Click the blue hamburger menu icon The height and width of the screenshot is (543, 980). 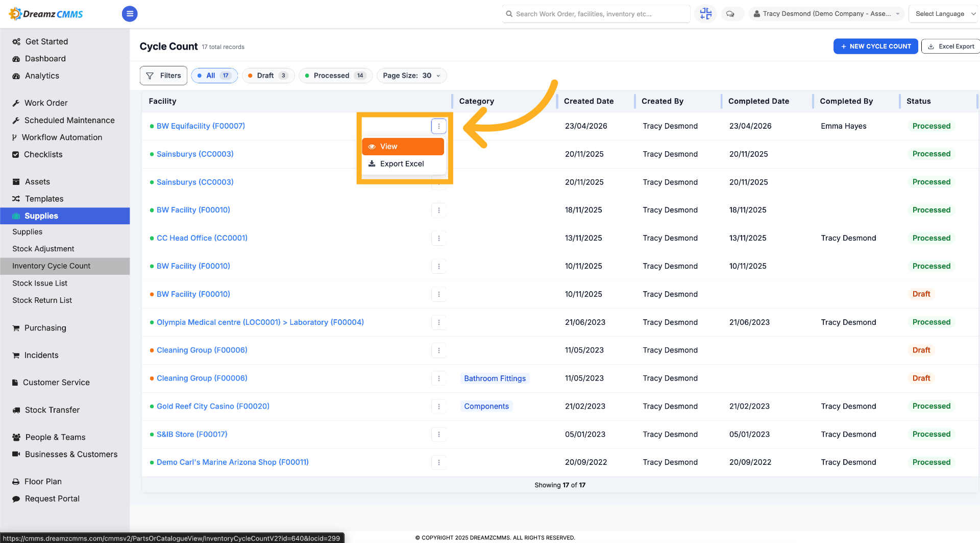[130, 14]
